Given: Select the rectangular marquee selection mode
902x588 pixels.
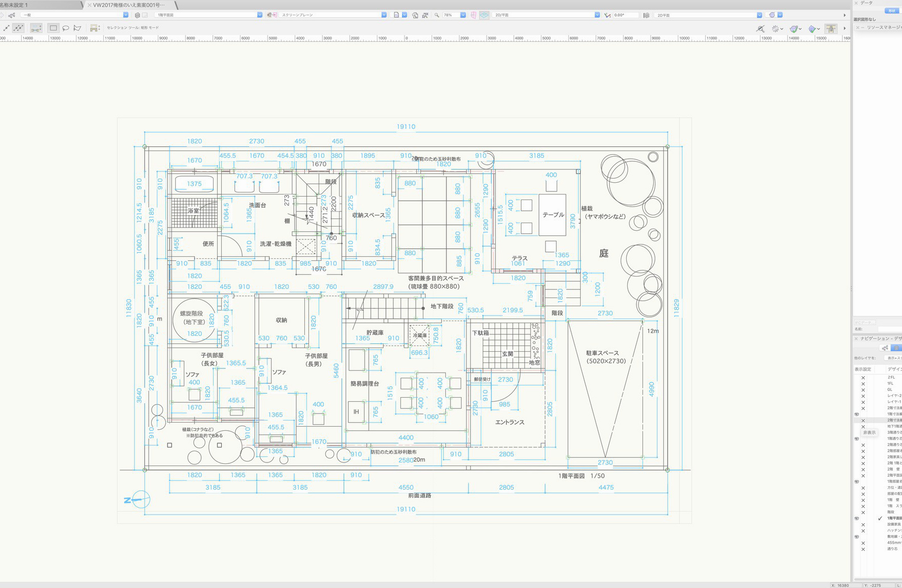Looking at the screenshot, I should [53, 28].
